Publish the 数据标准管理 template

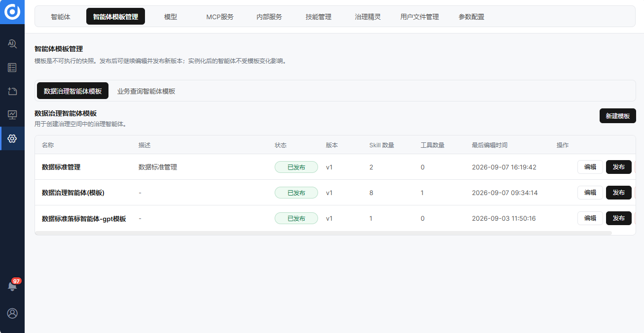619,167
